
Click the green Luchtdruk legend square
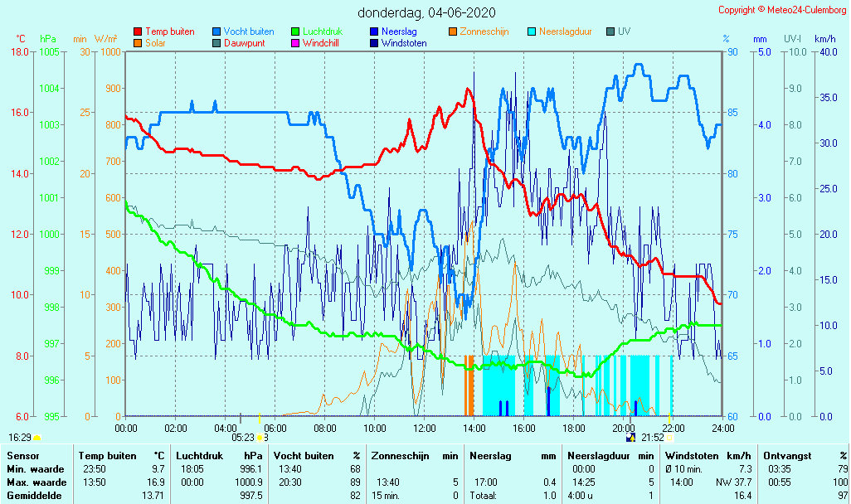pyautogui.click(x=295, y=31)
